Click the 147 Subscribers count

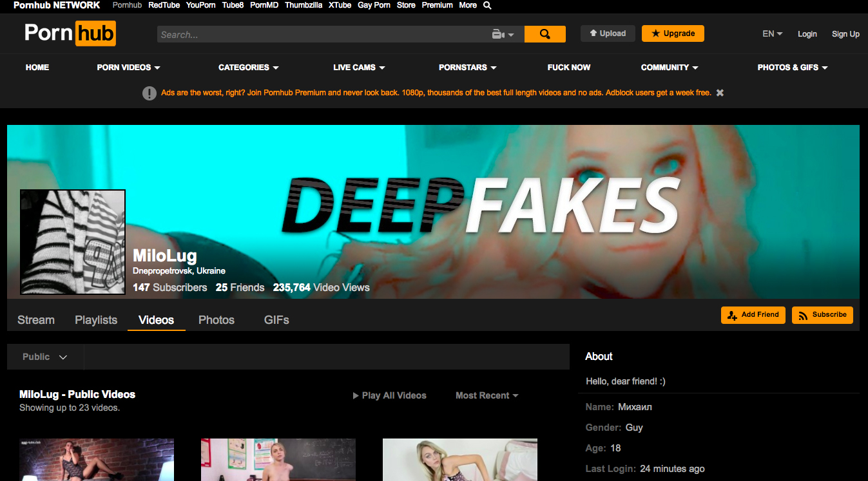[x=170, y=288]
